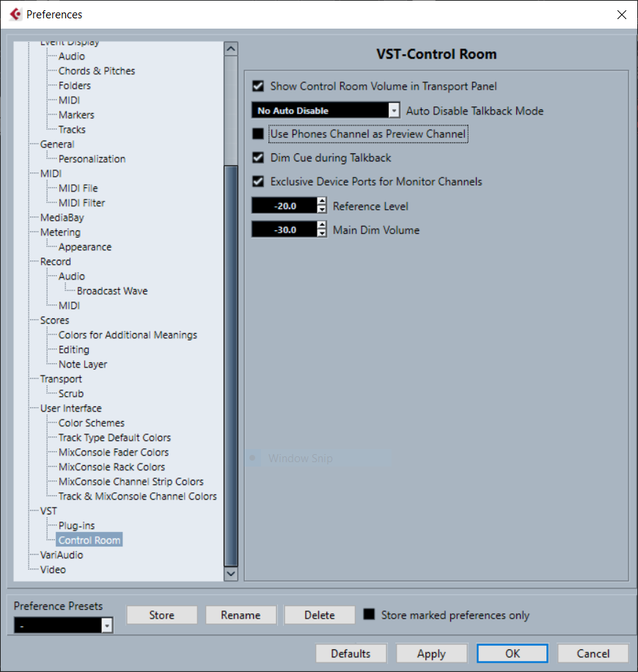Click the preferences tree scrollbar thumb
Image resolution: width=638 pixels, height=672 pixels.
coord(231,365)
